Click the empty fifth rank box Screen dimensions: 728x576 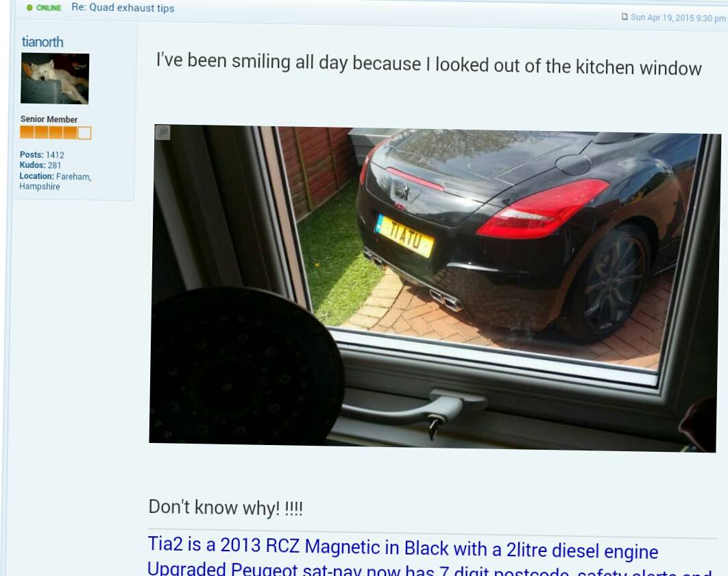click(x=84, y=133)
